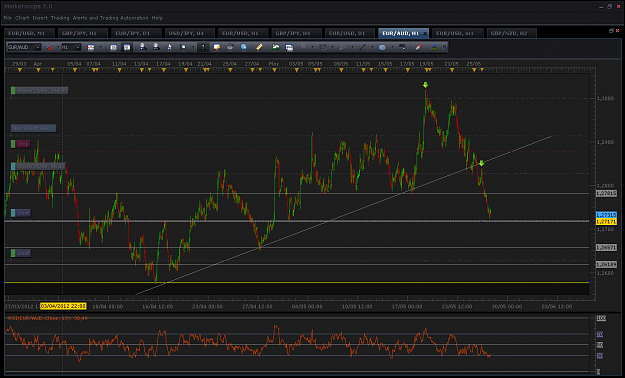Click the green candle icon on black
625x378 pixels.
coord(203,47)
